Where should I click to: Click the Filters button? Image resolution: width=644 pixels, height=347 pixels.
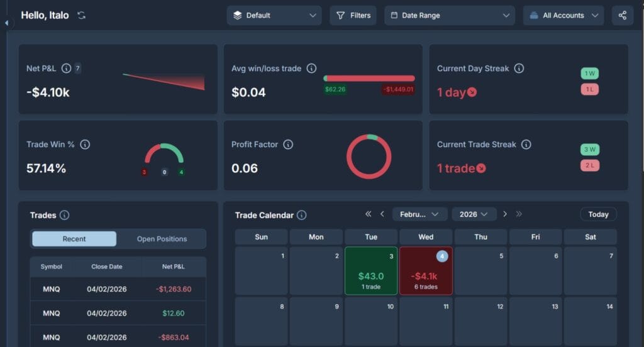(x=353, y=15)
